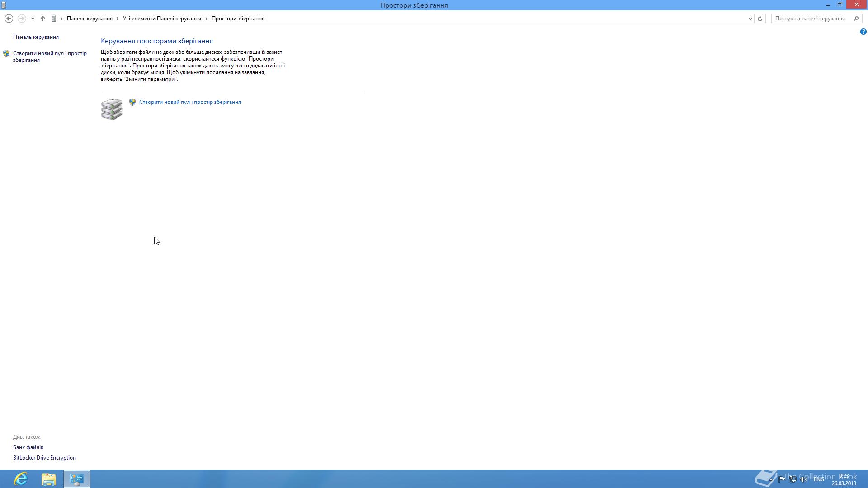The height and width of the screenshot is (488, 868).
Task: Click the address bar storage icon
Action: click(54, 19)
